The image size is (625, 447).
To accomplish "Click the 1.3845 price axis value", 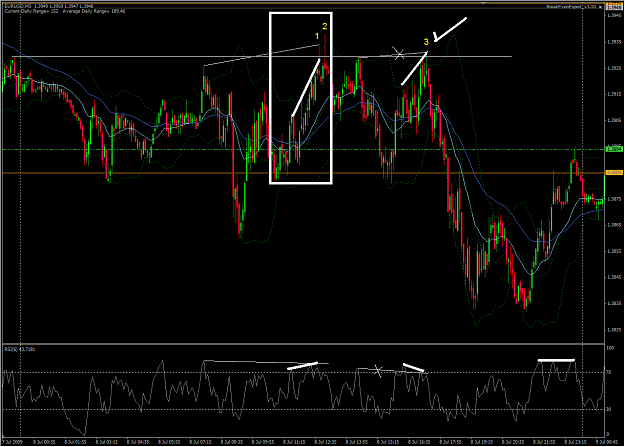I will [x=614, y=277].
